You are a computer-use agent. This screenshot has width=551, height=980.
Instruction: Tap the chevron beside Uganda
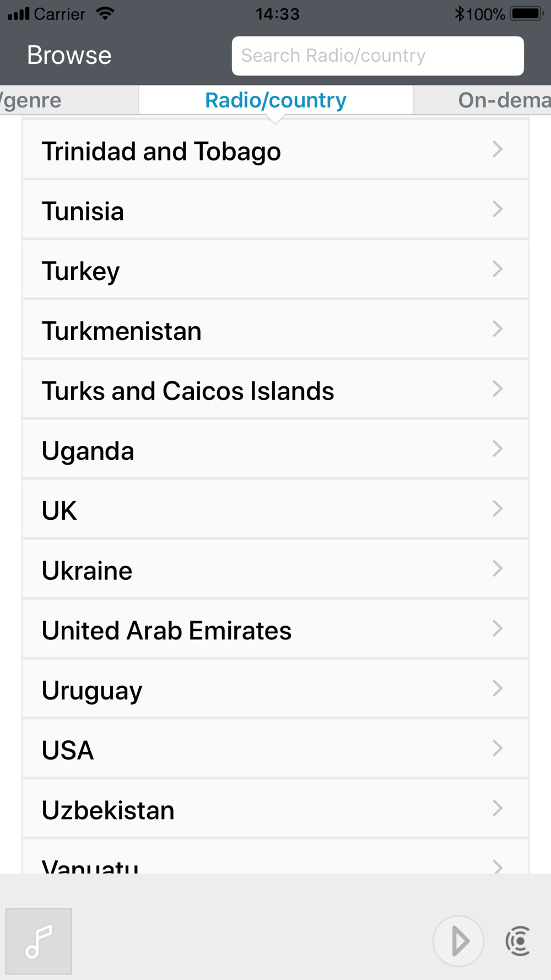click(498, 449)
